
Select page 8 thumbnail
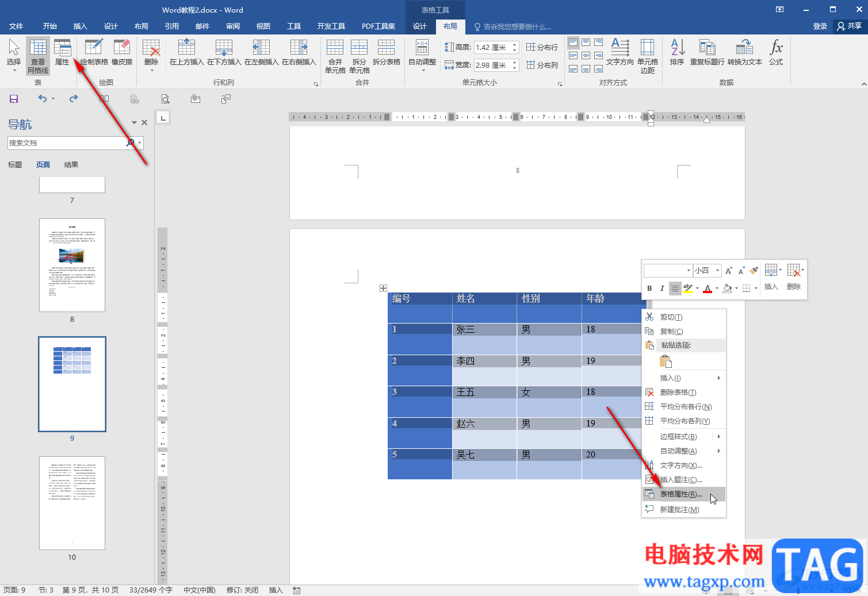(72, 265)
